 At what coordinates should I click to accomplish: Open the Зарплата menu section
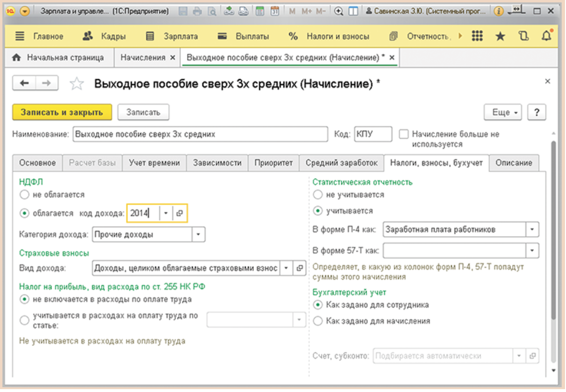pos(172,36)
